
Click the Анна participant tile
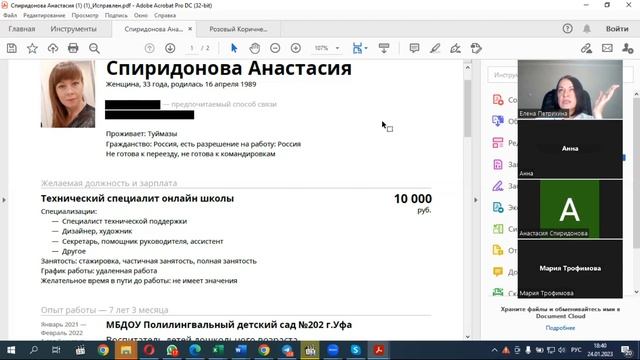coord(570,149)
